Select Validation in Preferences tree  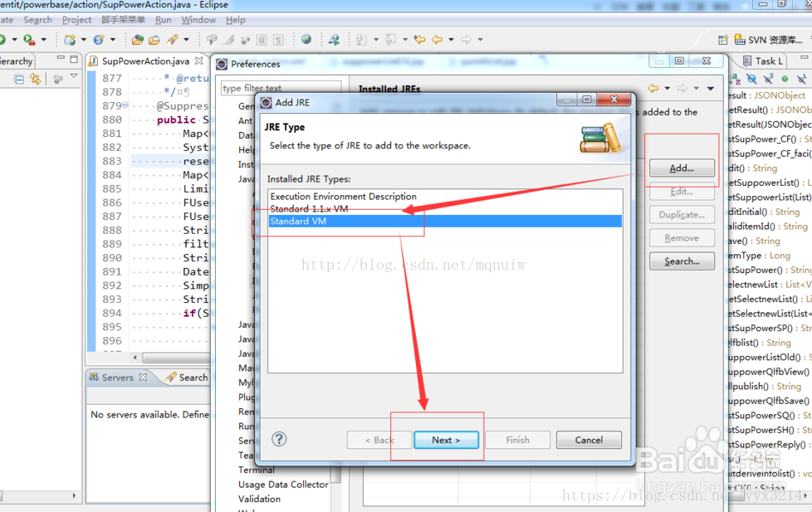click(x=259, y=499)
